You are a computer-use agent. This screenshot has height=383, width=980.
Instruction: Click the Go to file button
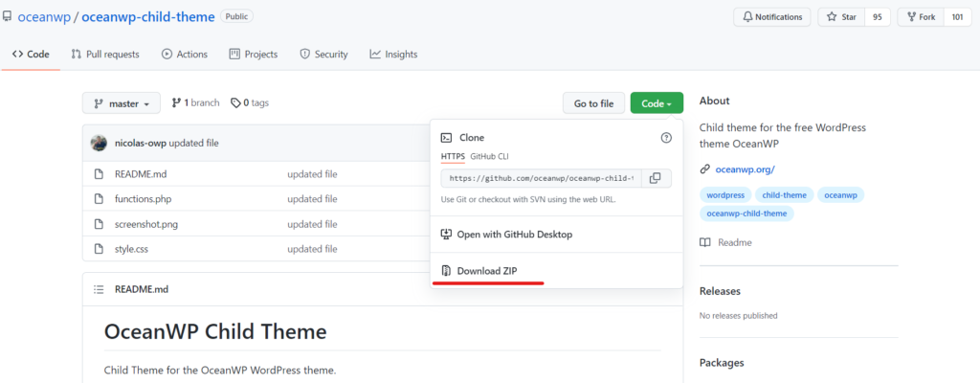coord(593,103)
